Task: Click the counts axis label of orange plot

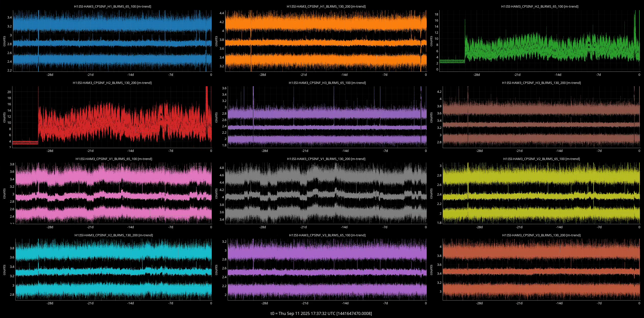Action: 216,41
